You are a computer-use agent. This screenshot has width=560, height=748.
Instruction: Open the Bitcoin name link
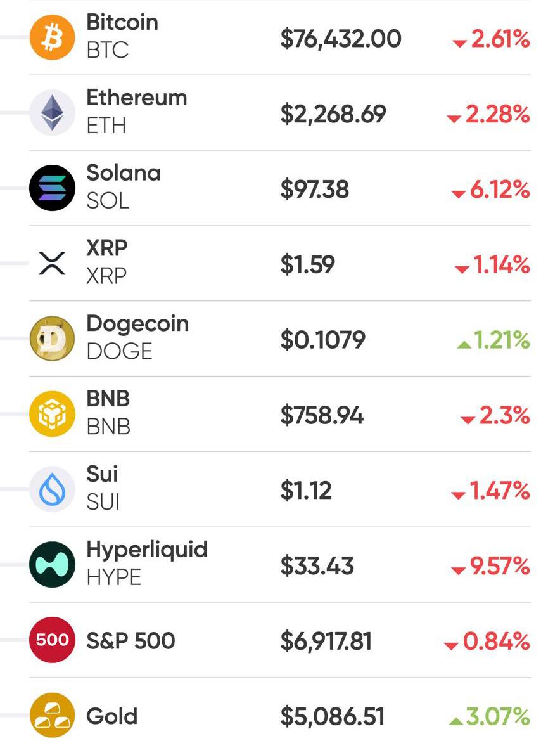click(122, 22)
